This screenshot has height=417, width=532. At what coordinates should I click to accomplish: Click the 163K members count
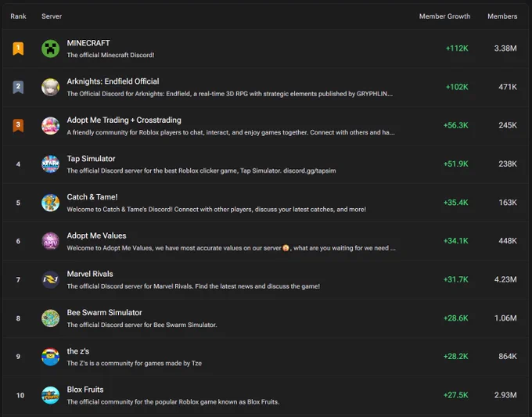click(508, 203)
